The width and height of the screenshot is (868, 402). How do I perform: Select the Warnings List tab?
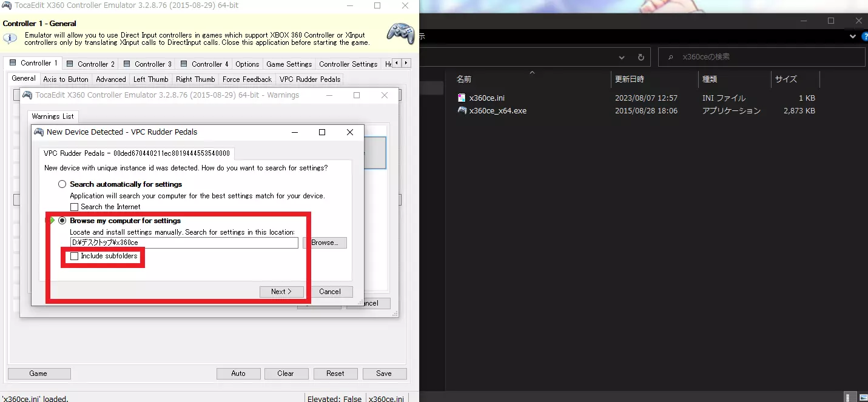click(53, 116)
